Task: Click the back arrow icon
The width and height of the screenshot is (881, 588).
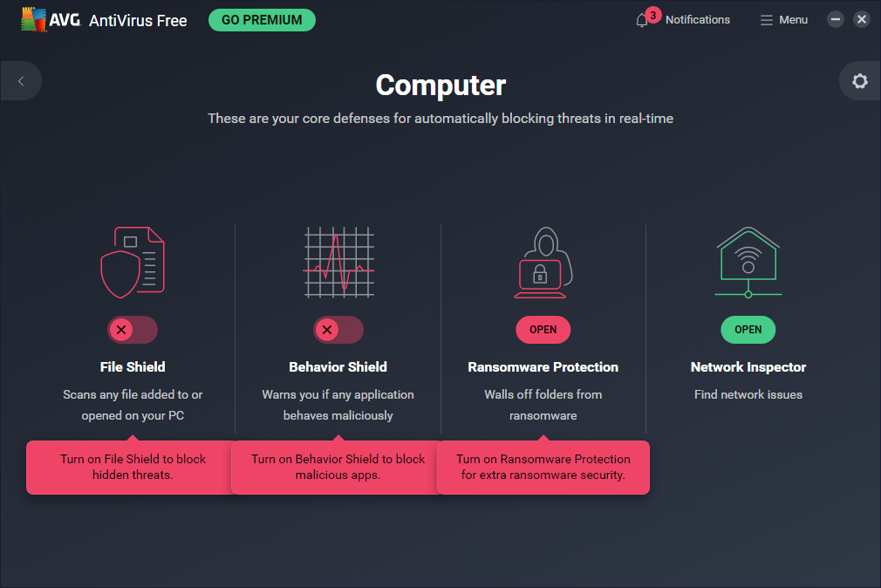Action: coord(21,81)
